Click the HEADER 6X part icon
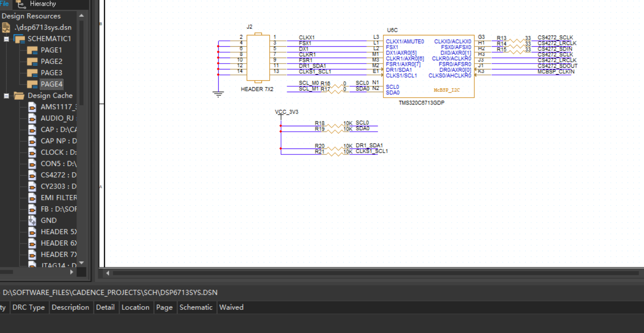This screenshot has height=333, width=644. [x=32, y=243]
